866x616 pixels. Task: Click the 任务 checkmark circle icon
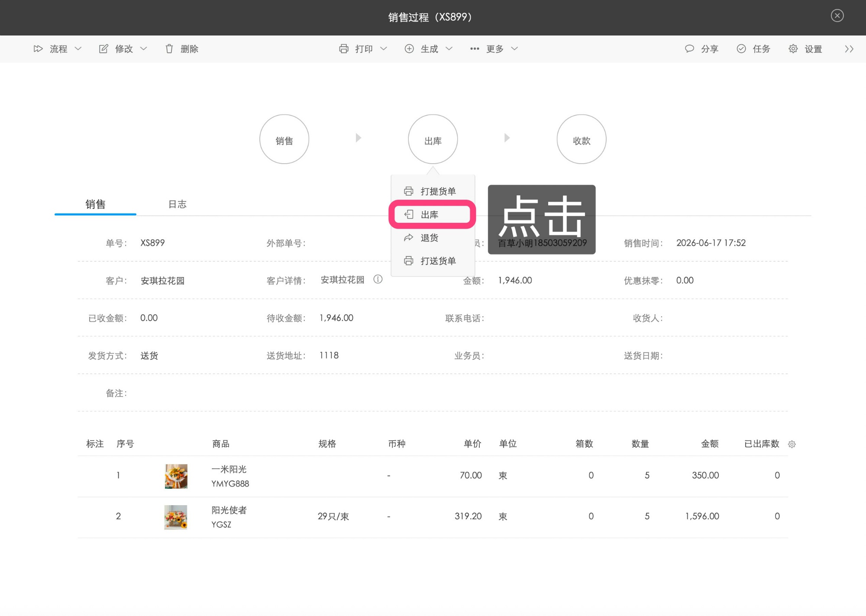tap(741, 49)
